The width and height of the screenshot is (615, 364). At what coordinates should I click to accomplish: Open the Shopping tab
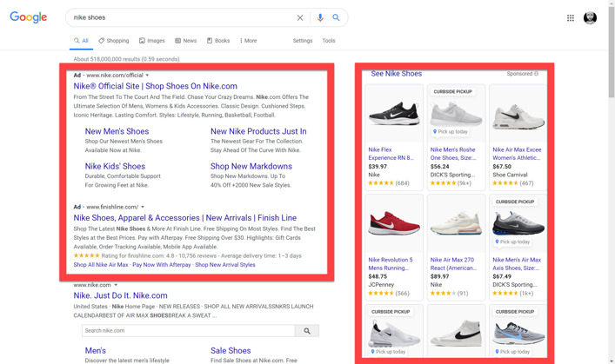coord(114,40)
